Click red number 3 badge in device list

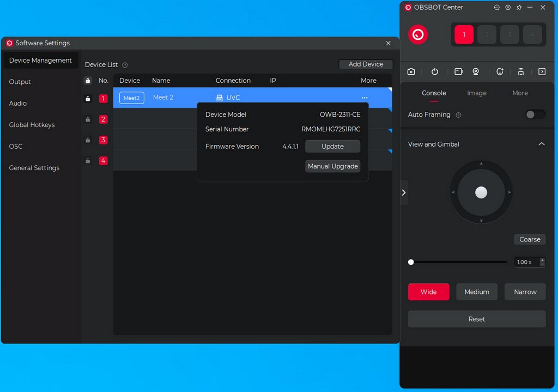(103, 140)
